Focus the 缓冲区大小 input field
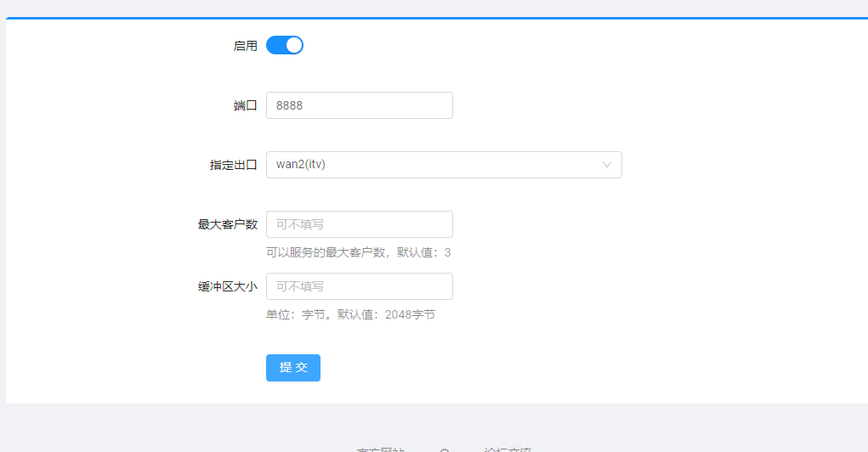 click(x=359, y=286)
